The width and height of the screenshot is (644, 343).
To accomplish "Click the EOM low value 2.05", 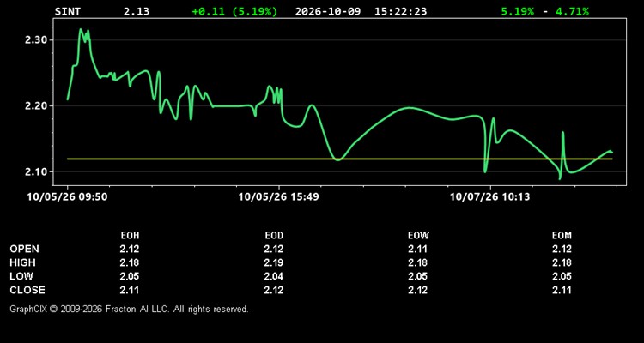I will (x=562, y=276).
